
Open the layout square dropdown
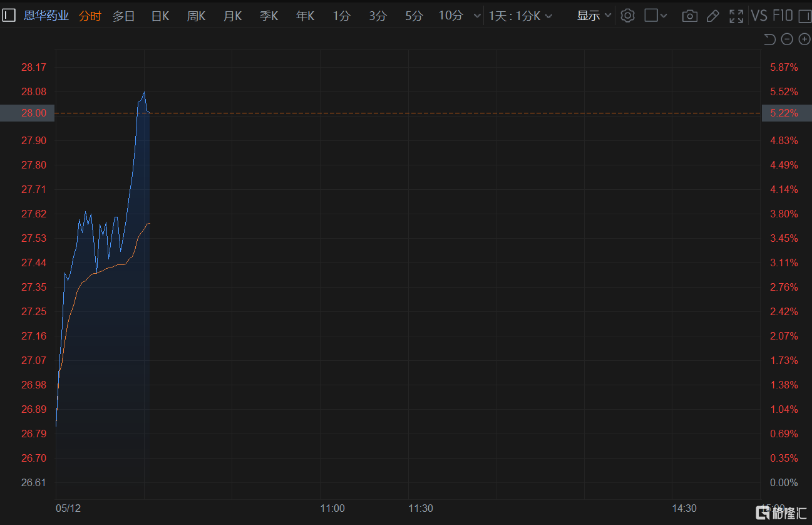coord(656,16)
